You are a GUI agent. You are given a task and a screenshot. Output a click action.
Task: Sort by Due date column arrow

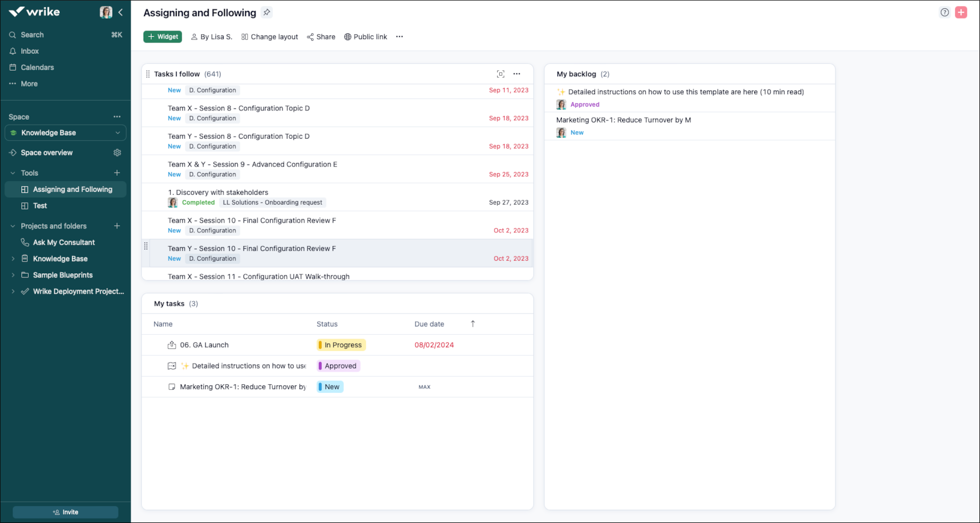tap(473, 324)
